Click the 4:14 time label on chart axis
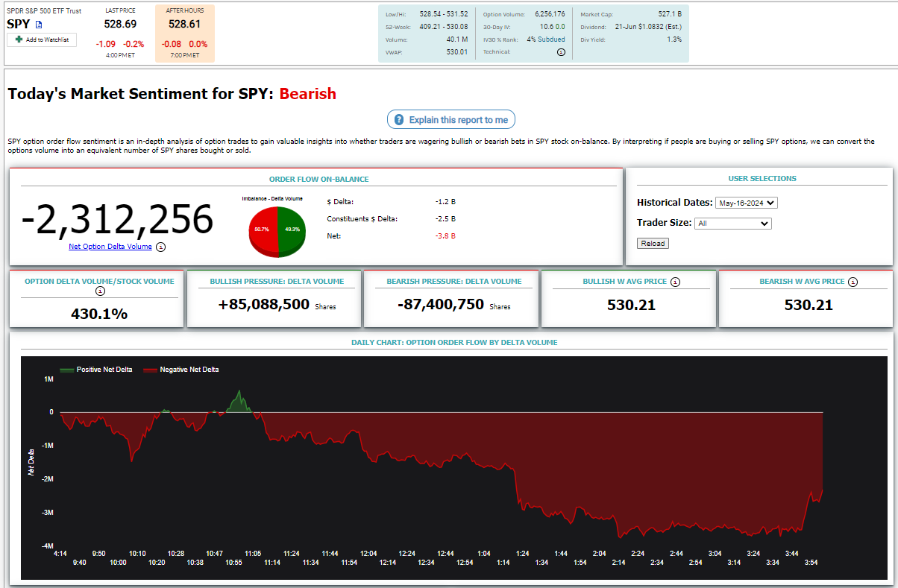The image size is (898, 588). (x=60, y=554)
